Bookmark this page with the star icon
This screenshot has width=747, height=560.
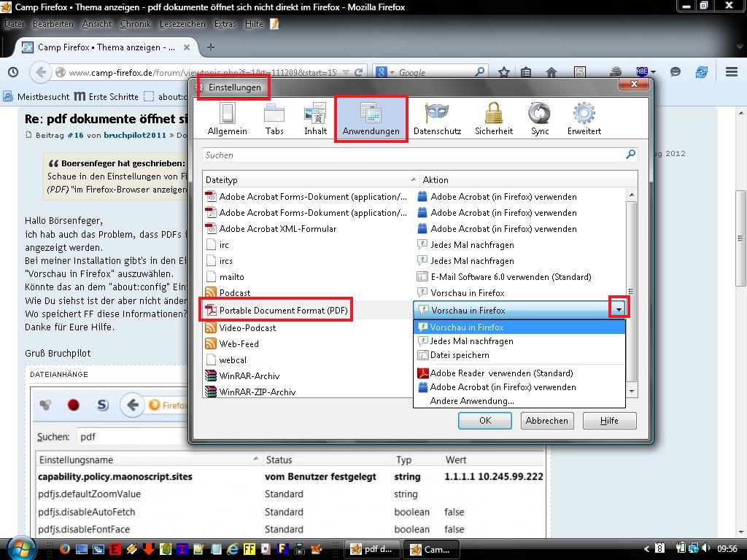pyautogui.click(x=503, y=72)
